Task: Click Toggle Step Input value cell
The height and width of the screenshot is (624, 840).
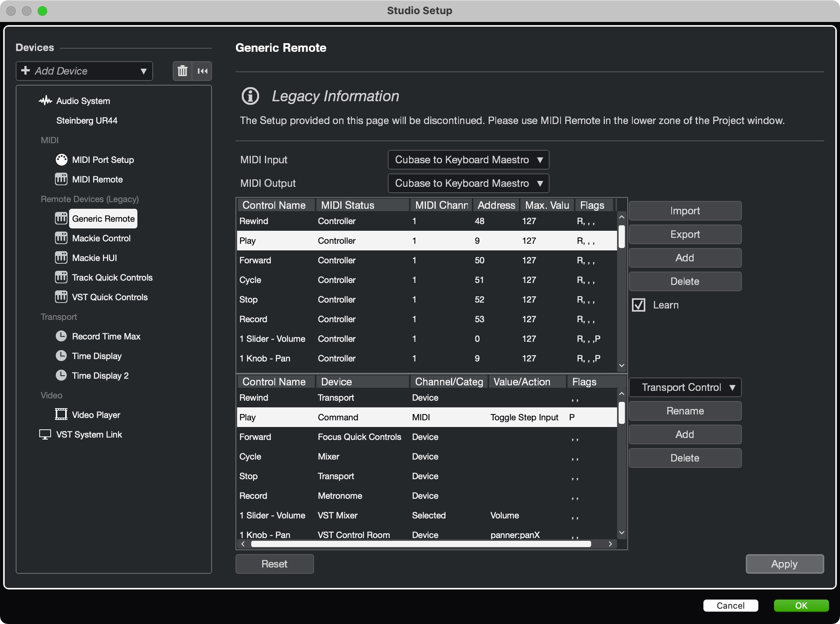Action: click(x=524, y=417)
